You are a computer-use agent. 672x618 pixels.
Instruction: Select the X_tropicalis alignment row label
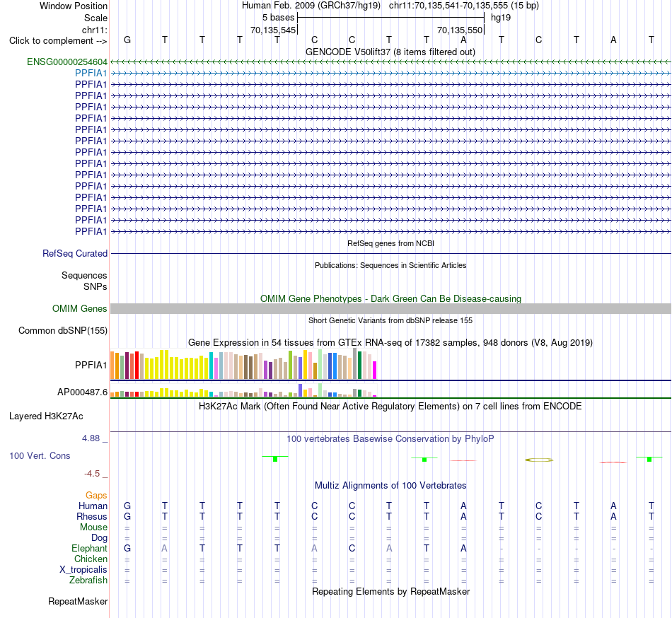[83, 570]
